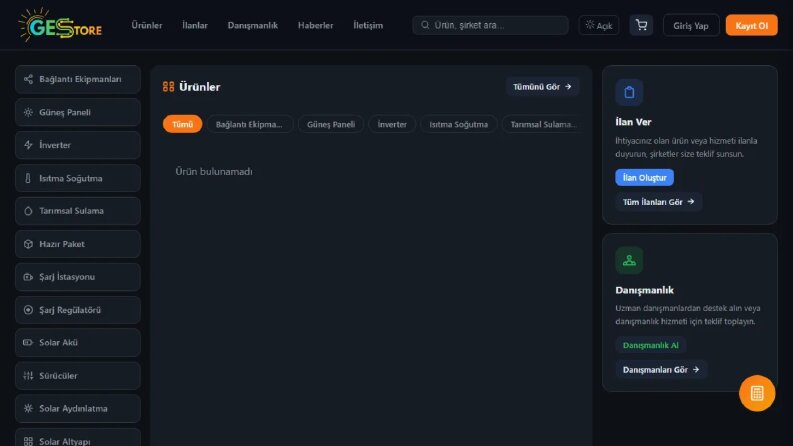793x446 pixels.
Task: Toggle the Açık light theme switch
Action: click(x=599, y=25)
